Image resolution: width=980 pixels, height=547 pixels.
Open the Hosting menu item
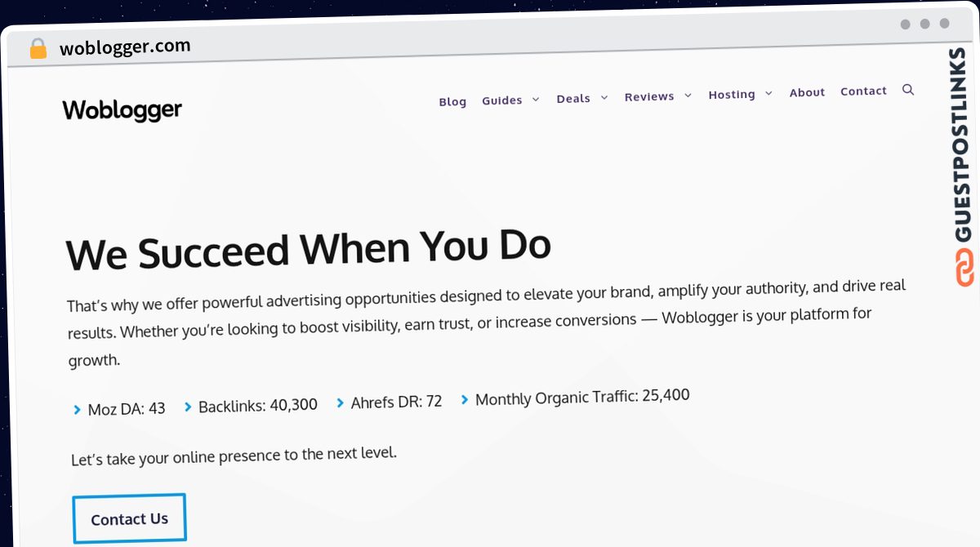click(x=732, y=95)
